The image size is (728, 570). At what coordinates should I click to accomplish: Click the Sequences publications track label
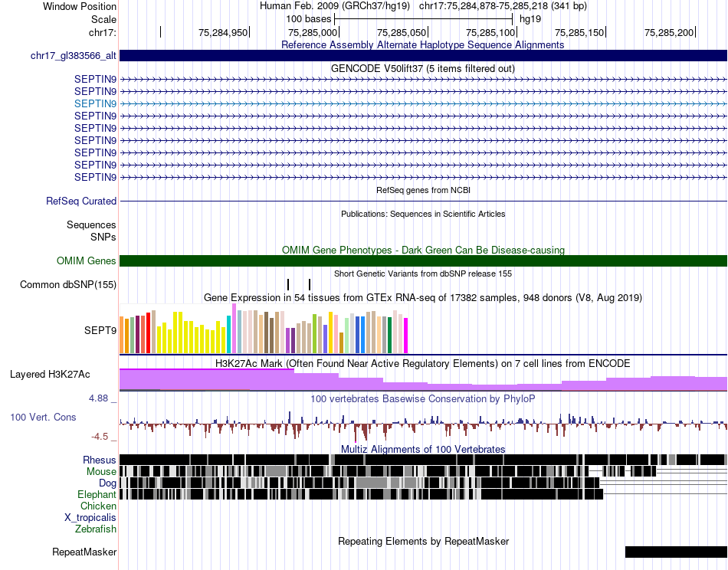click(x=91, y=224)
